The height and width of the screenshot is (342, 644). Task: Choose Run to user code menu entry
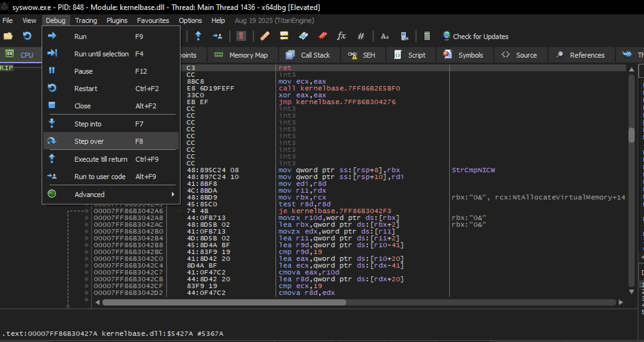pyautogui.click(x=111, y=177)
